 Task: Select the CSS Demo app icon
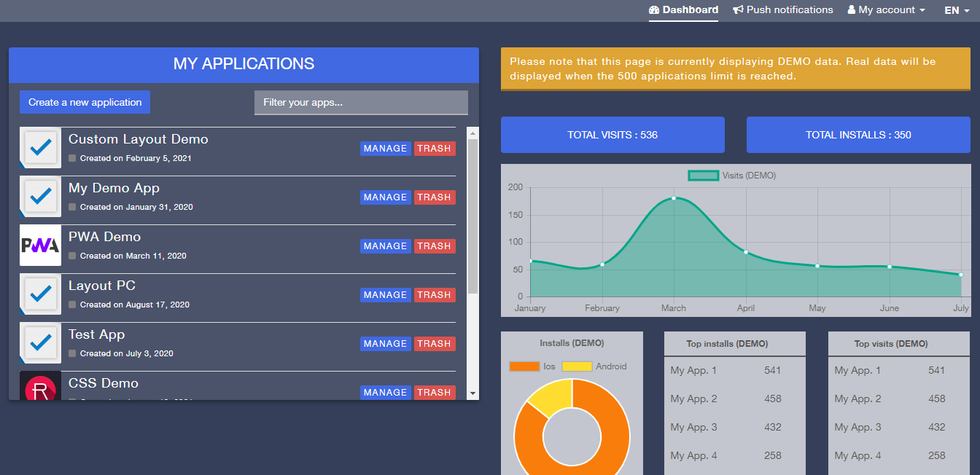pos(40,385)
